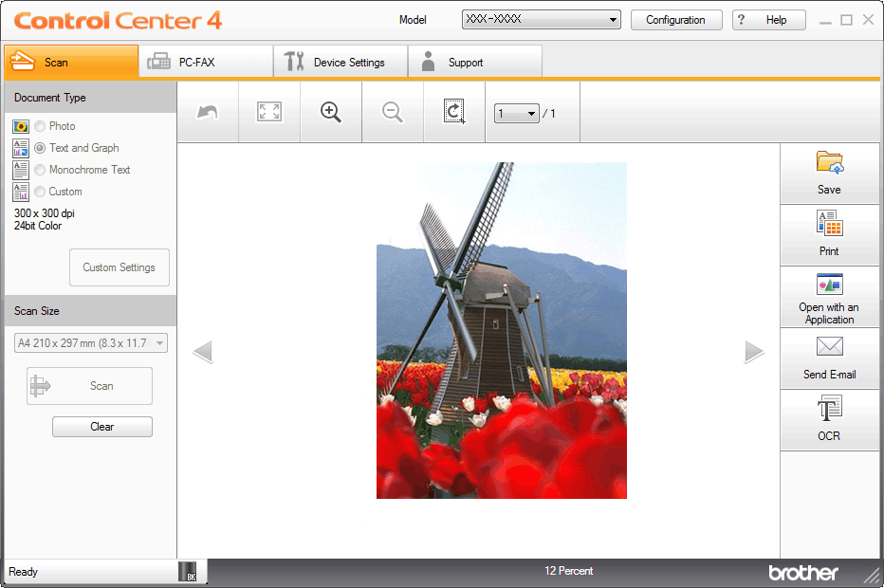Click the Monochrome Text type icon
The image size is (884, 588).
[x=21, y=170]
